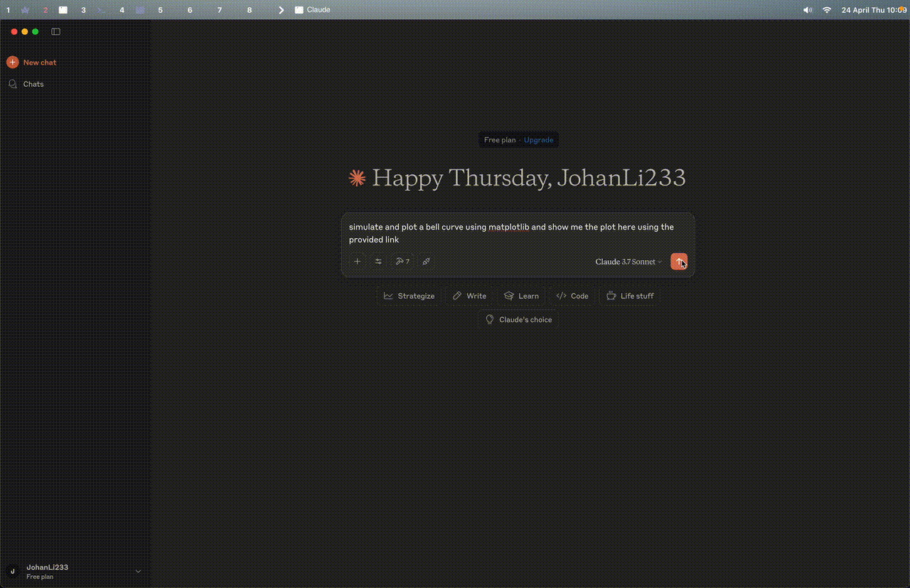Select the Learn suggestion chip
The width and height of the screenshot is (910, 588).
pos(521,296)
